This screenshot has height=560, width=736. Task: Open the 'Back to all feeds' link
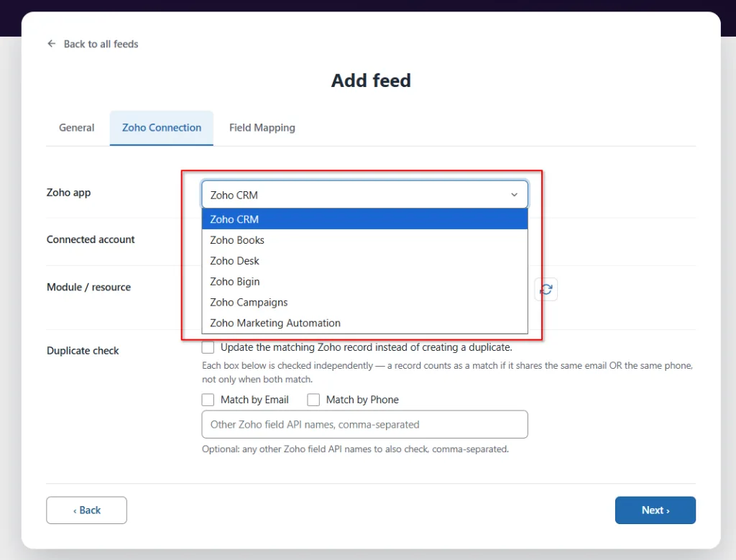tap(101, 44)
